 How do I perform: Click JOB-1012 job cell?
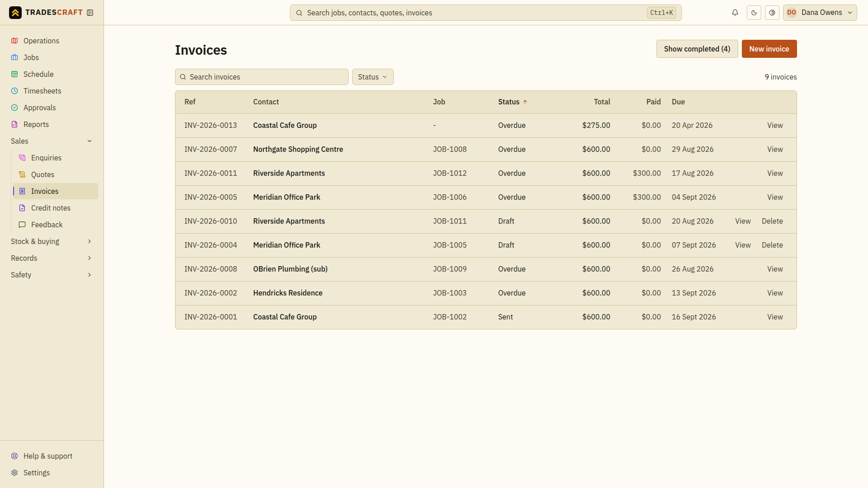450,173
